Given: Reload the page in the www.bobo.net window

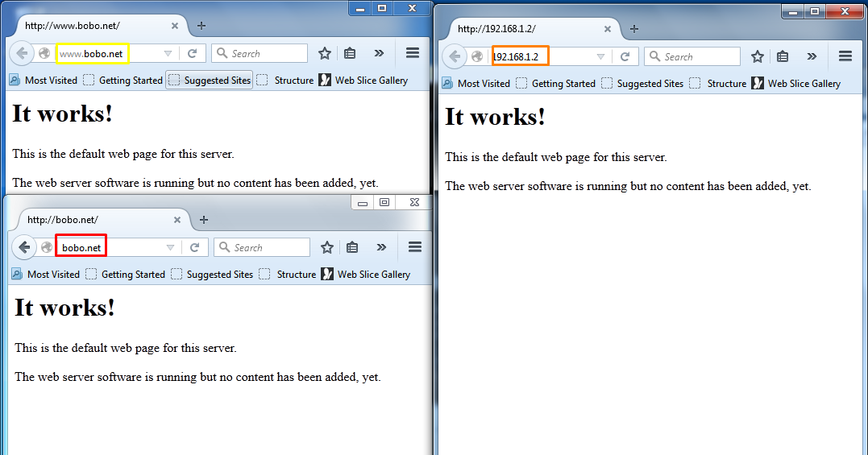Looking at the screenshot, I should point(192,54).
